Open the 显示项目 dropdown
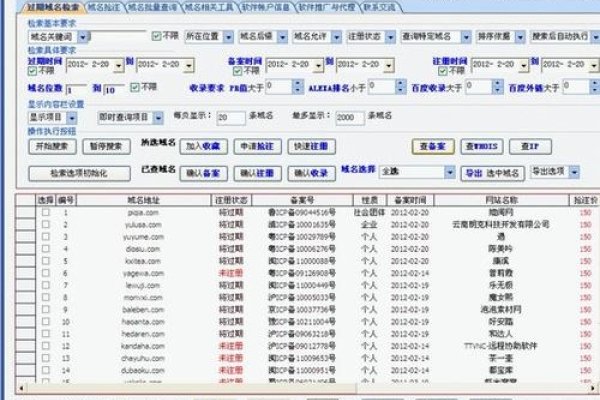 (72, 118)
